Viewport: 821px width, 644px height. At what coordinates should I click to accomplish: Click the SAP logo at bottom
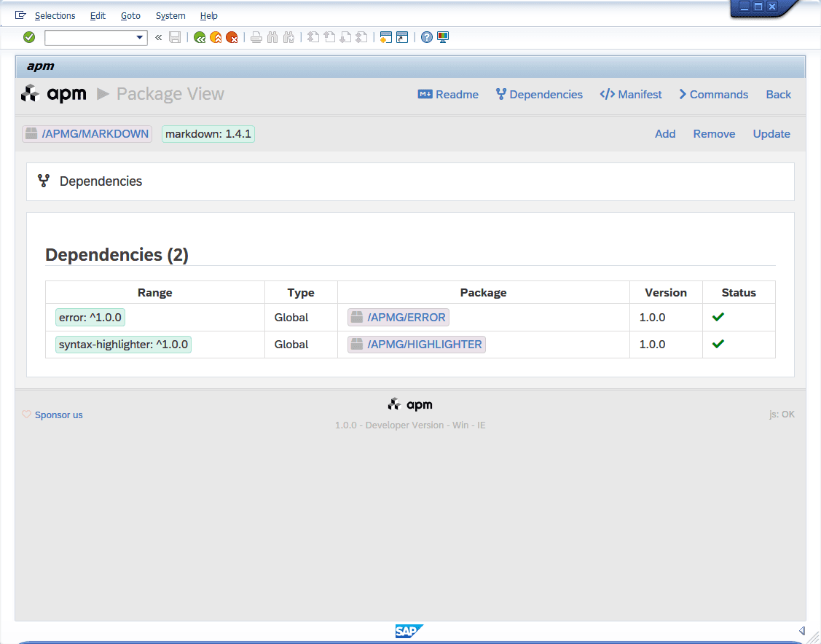coord(409,632)
